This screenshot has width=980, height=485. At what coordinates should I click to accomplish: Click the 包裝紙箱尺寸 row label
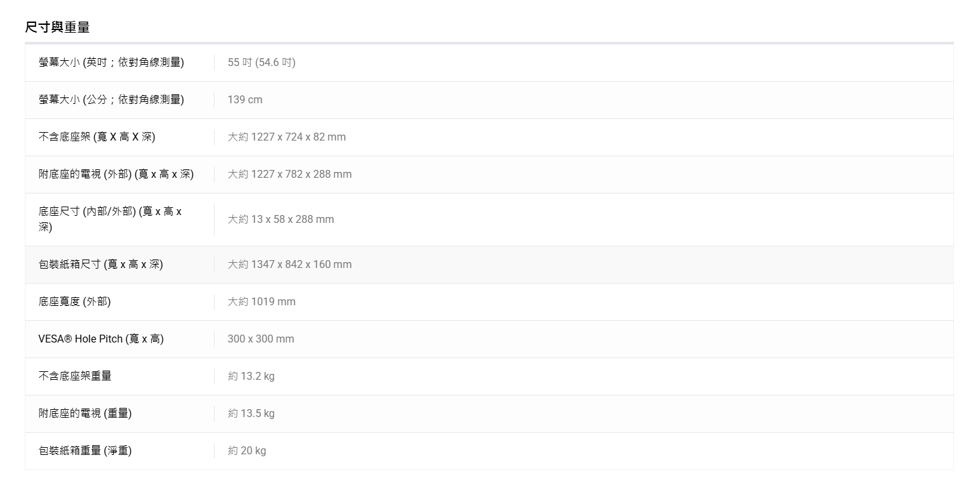click(101, 264)
